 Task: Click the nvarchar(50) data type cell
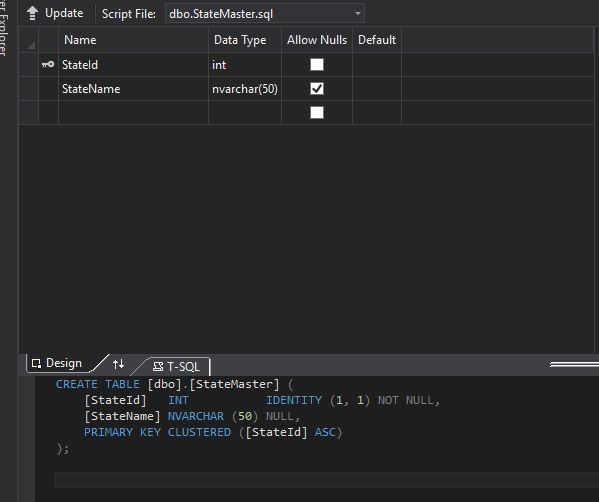pos(245,89)
